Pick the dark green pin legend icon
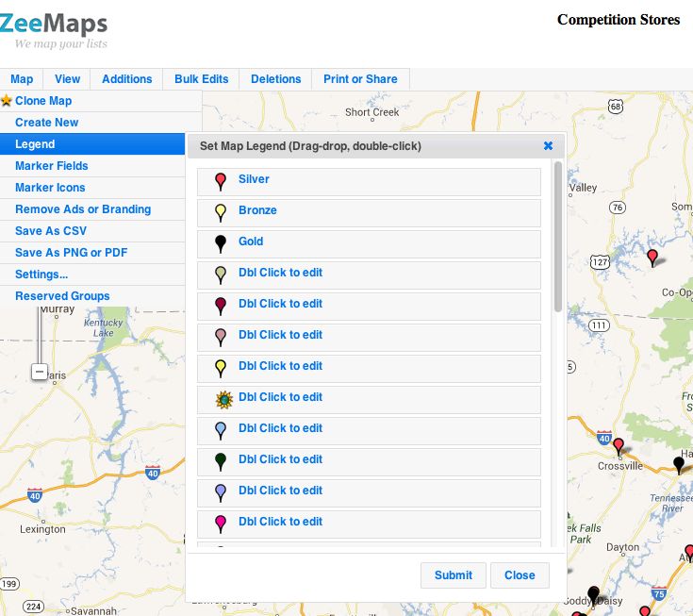This screenshot has width=693, height=616. pos(221,461)
